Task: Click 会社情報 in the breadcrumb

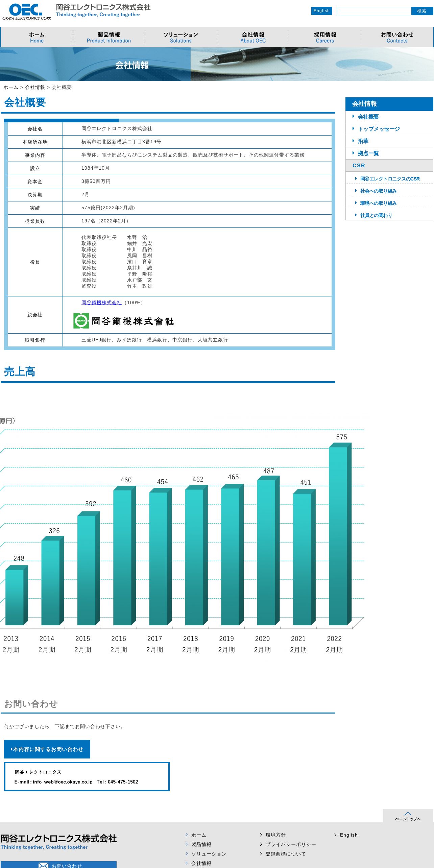Action: pos(35,87)
